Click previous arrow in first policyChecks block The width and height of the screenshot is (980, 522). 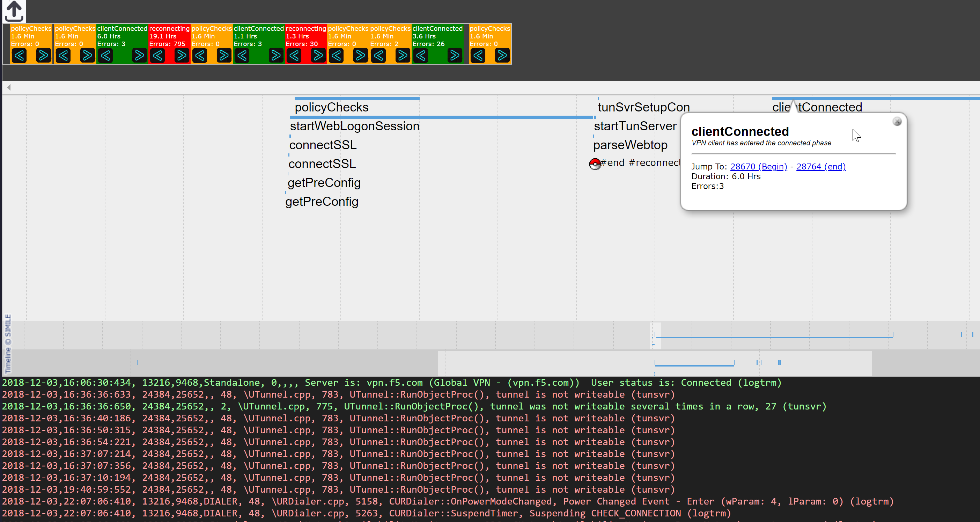point(19,56)
